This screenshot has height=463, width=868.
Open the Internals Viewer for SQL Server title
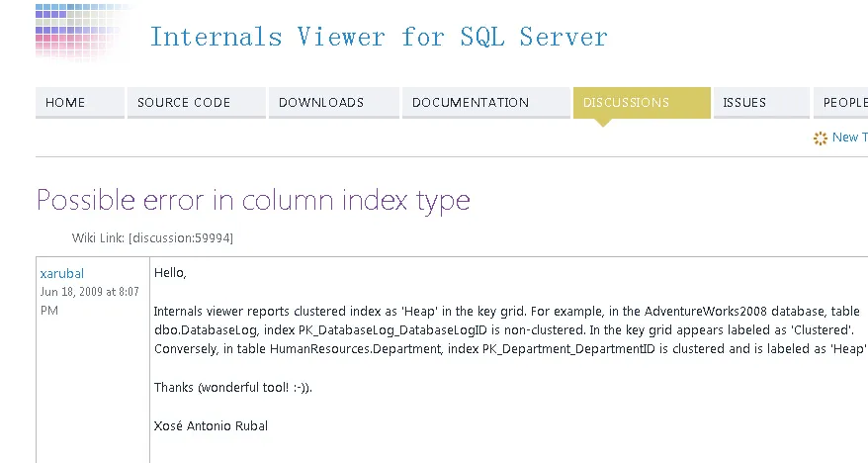tap(378, 38)
